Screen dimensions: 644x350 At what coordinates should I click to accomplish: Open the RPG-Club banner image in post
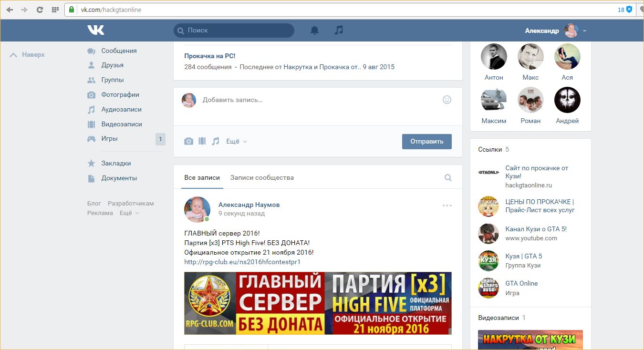[x=318, y=303]
